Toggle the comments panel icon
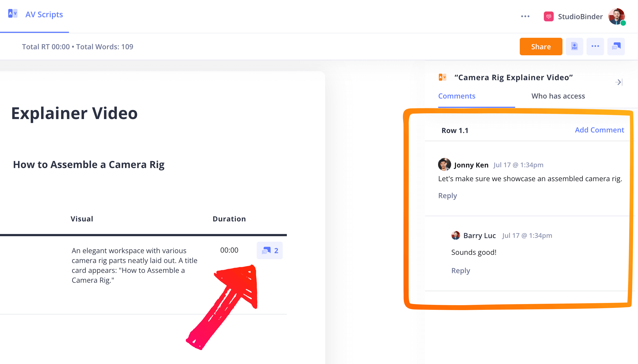The height and width of the screenshot is (364, 638). 616,47
